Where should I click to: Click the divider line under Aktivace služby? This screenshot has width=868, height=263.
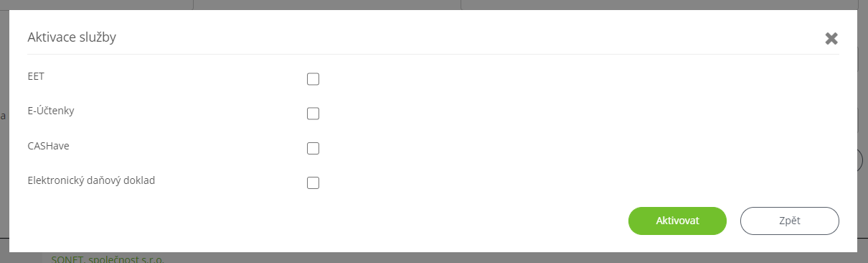click(x=433, y=54)
